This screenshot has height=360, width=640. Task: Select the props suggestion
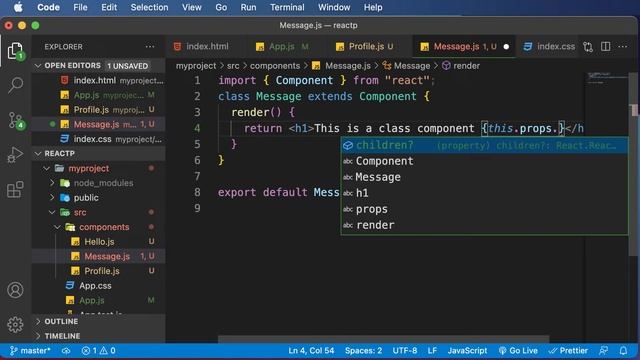(484, 209)
